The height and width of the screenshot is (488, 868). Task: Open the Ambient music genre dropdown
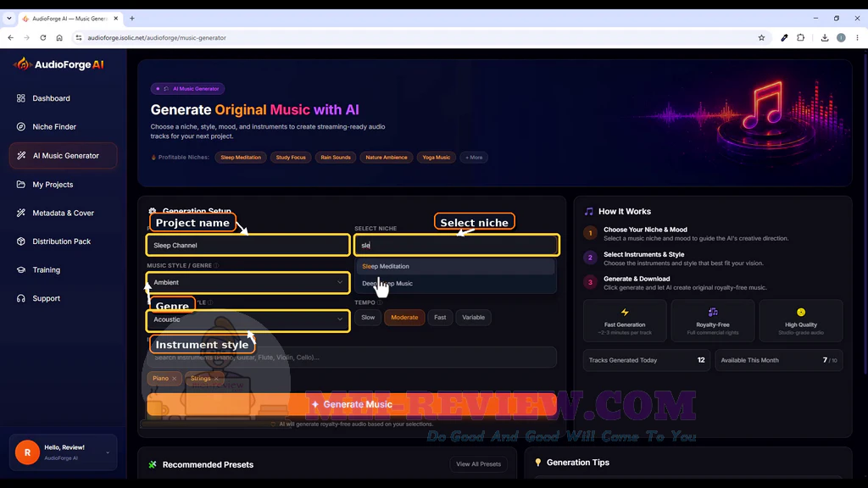(248, 282)
